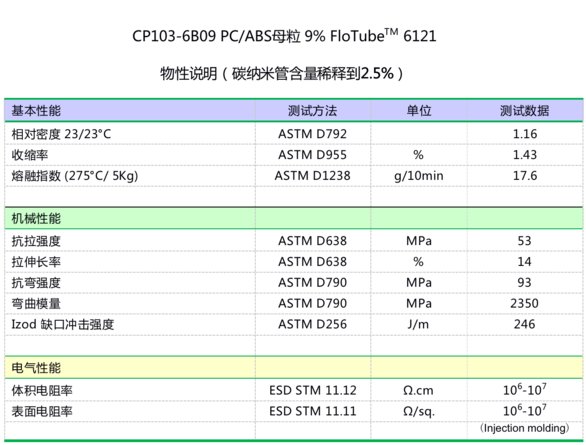This screenshot has height=445, width=586.
Task: Click the 基本性能 header cell
Action: coord(36,111)
